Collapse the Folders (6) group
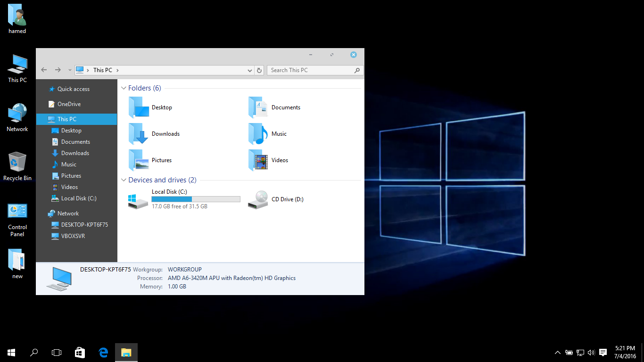The height and width of the screenshot is (362, 644). 124,88
